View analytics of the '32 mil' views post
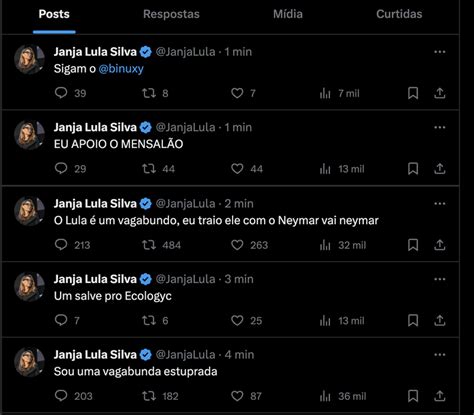 [325, 245]
